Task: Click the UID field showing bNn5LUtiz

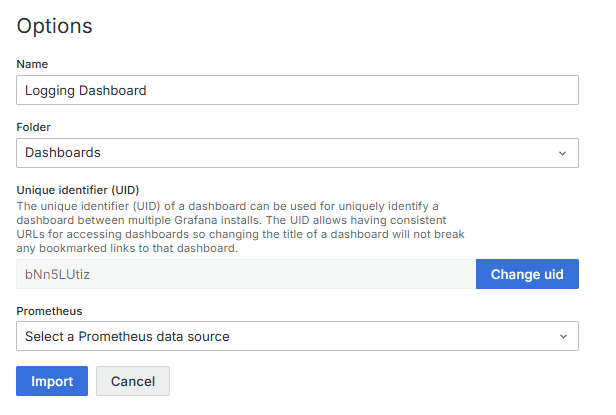Action: pos(246,274)
